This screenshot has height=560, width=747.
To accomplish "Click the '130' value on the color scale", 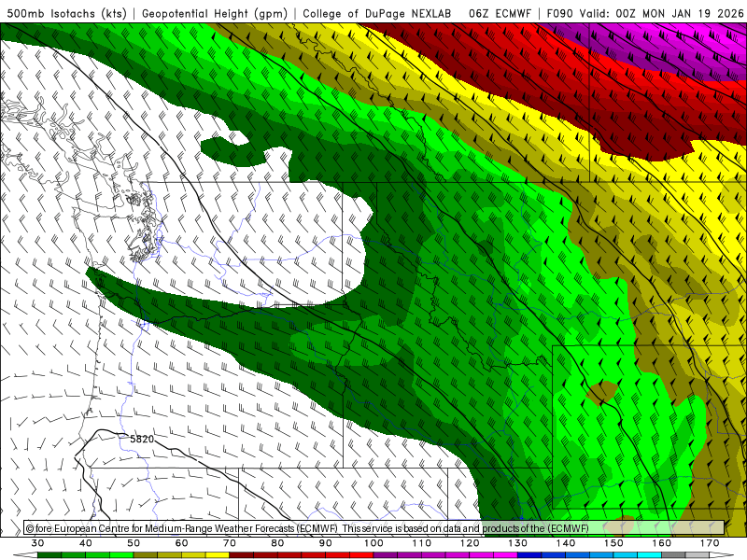I will pyautogui.click(x=517, y=543).
